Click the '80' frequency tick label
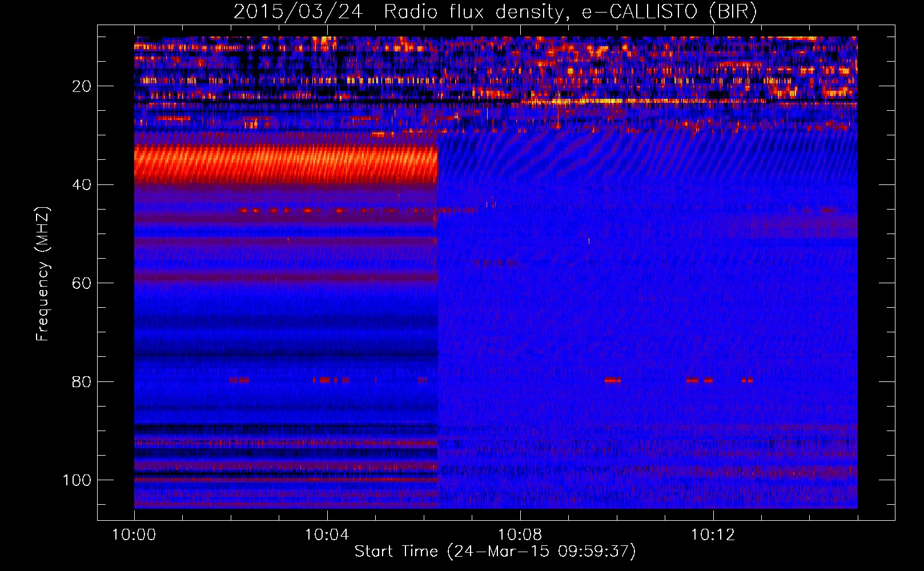 coord(82,381)
